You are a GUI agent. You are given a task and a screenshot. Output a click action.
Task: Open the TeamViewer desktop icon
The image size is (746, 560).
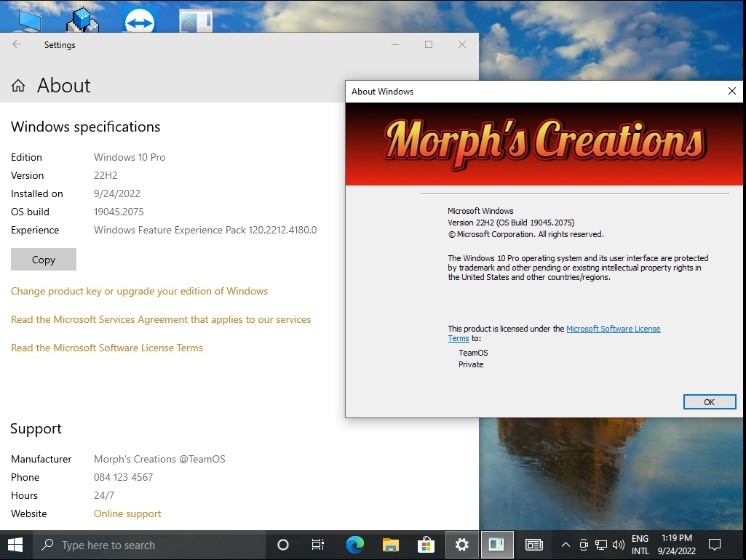(139, 21)
